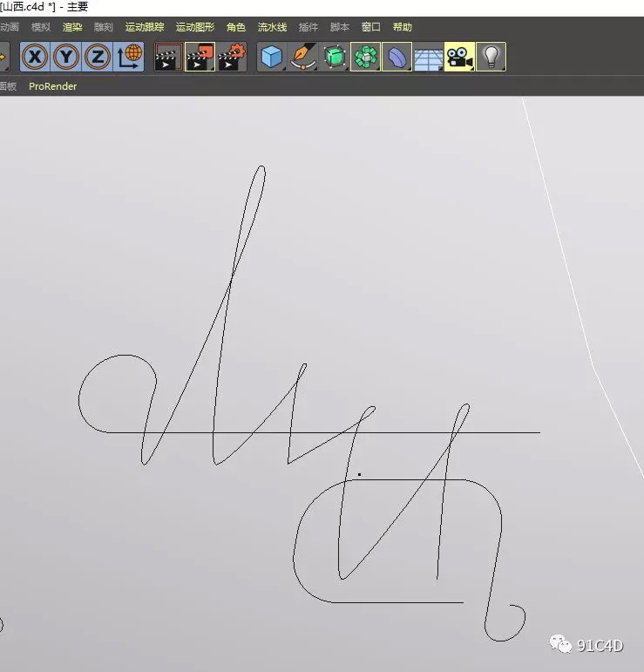Image resolution: width=644 pixels, height=672 pixels.
Task: Select the spline pen tool
Action: (x=303, y=58)
